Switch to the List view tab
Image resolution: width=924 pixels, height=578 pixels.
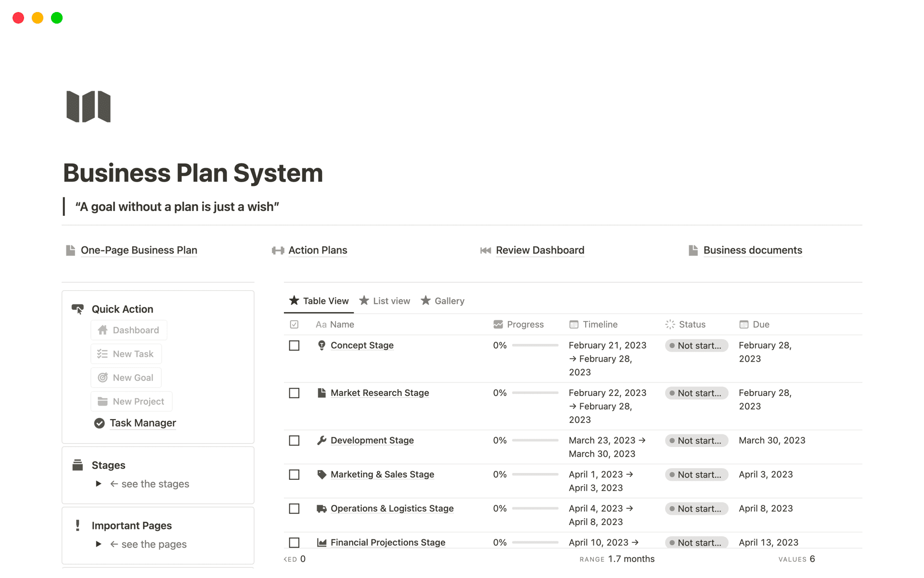[391, 301]
